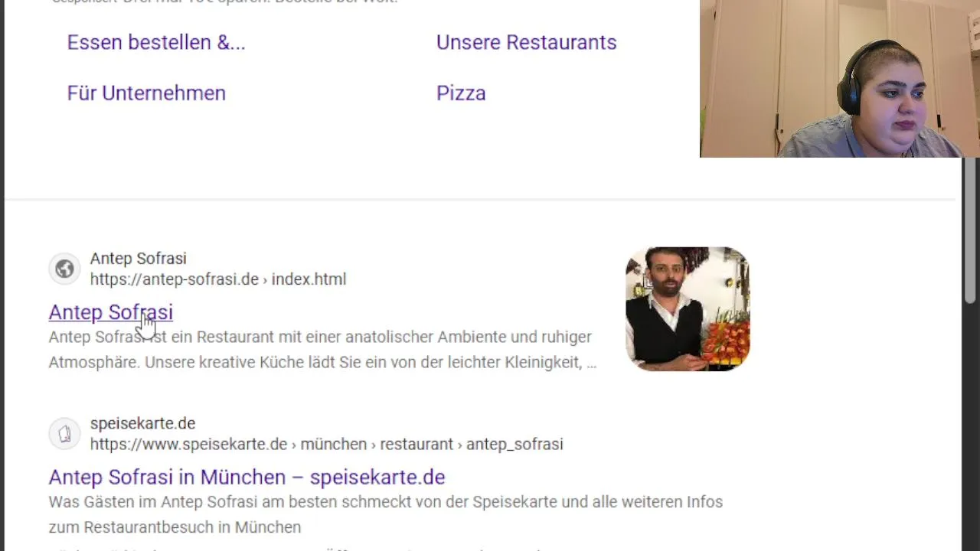Click the webcam video overlay
The height and width of the screenshot is (551, 980).
click(840, 79)
